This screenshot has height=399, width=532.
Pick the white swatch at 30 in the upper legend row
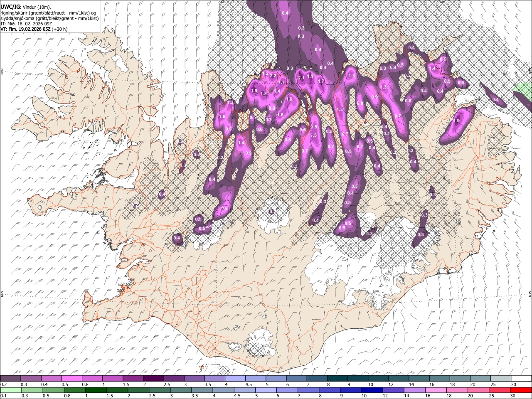pyautogui.click(x=521, y=378)
